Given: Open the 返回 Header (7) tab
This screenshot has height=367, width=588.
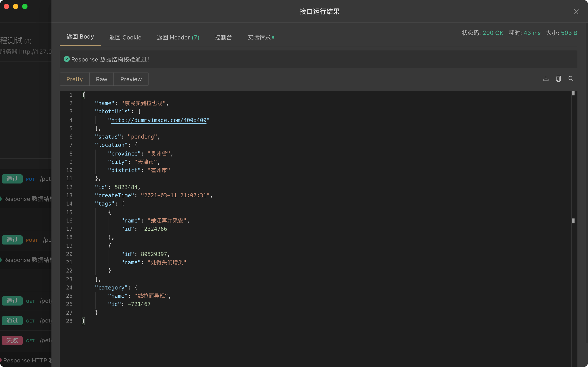Looking at the screenshot, I should coord(178,37).
